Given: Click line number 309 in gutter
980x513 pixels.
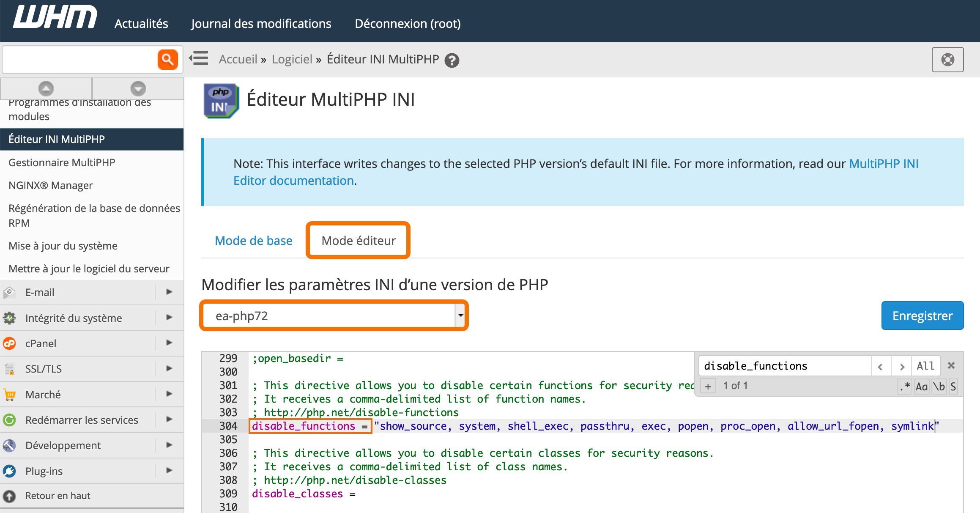Looking at the screenshot, I should (x=228, y=494).
